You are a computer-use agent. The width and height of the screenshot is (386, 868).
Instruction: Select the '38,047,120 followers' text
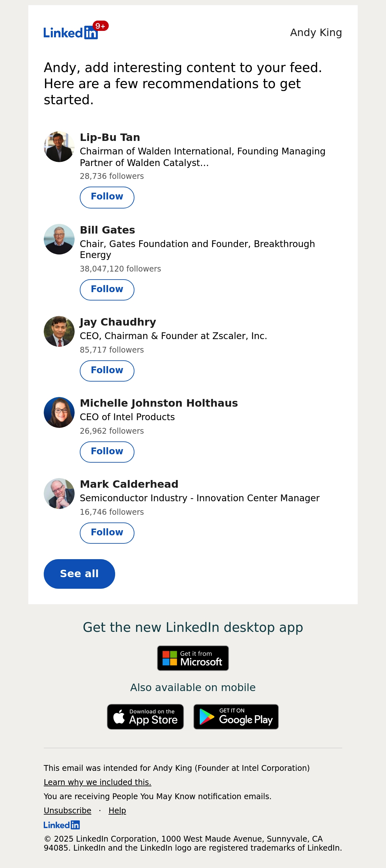[x=120, y=269]
